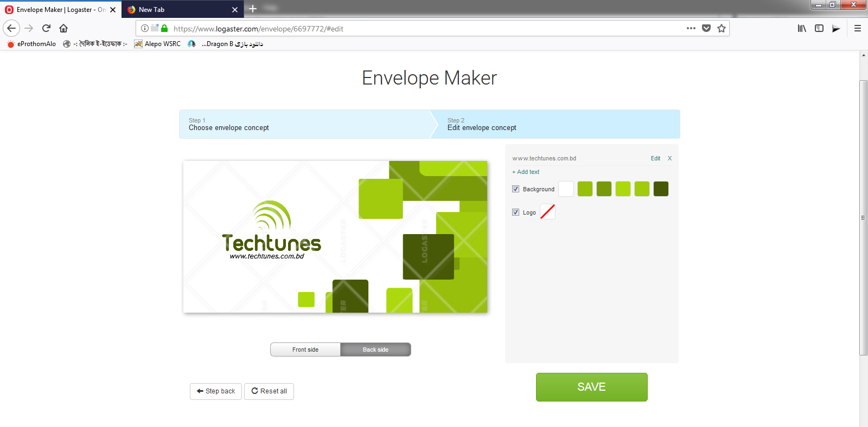Image resolution: width=868 pixels, height=427 pixels.
Task: Click the www.techtunes.com.bd text entry
Action: click(544, 158)
